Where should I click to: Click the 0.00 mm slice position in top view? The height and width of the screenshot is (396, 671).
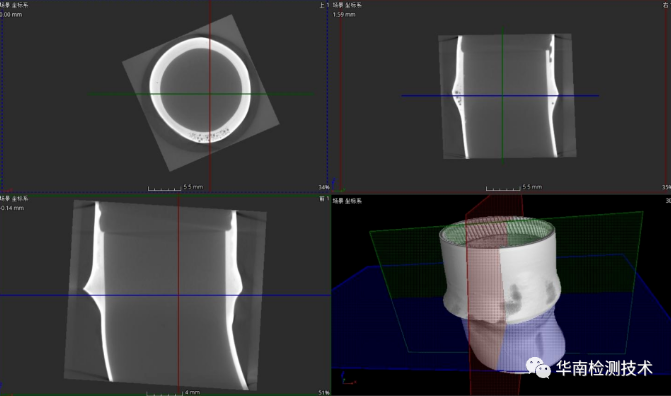(x=11, y=15)
